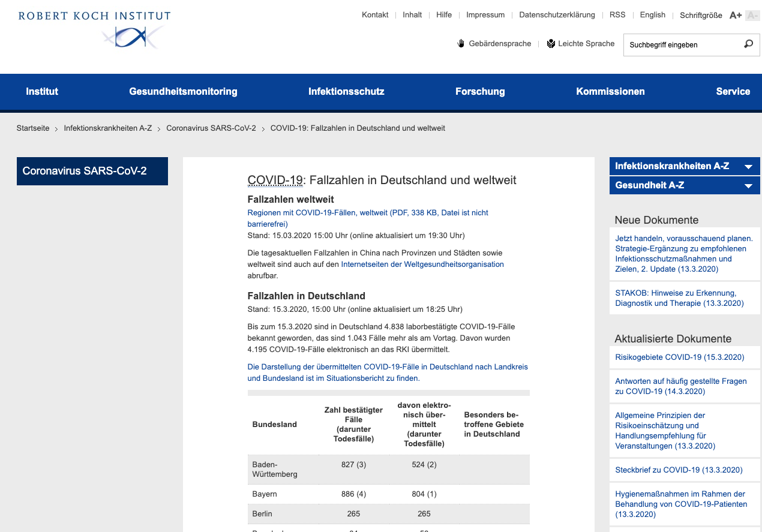
Task: Click the Zahl bestätigter Fälle column header
Action: point(353,425)
